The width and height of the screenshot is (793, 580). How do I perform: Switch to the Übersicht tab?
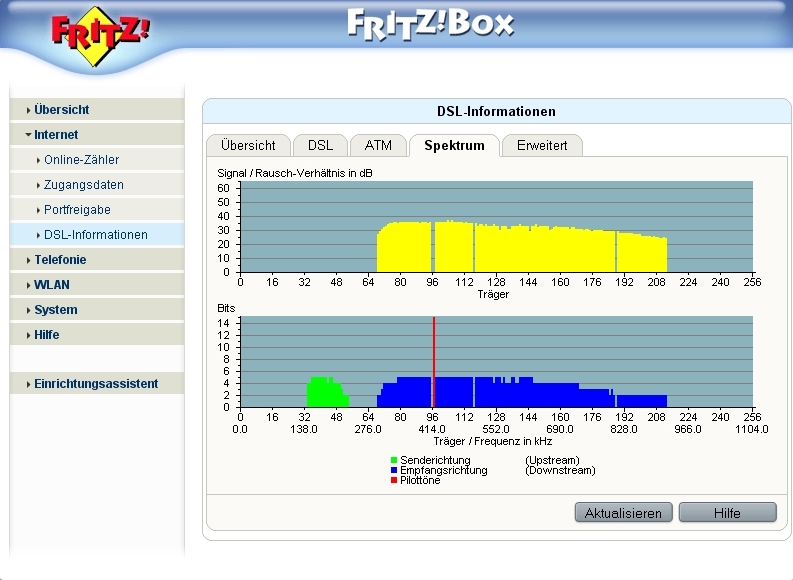click(x=248, y=146)
